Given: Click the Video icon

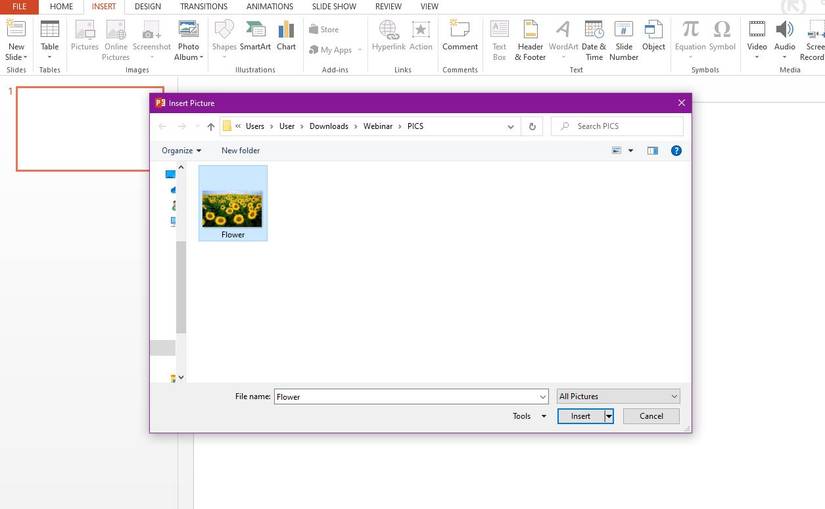Looking at the screenshot, I should [x=757, y=29].
